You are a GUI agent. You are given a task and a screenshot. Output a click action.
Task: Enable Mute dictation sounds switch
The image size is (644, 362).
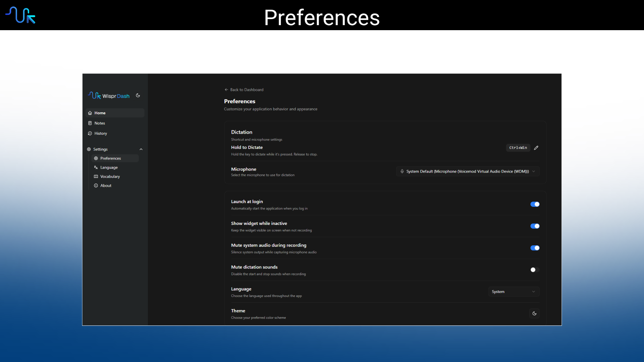coord(535,270)
